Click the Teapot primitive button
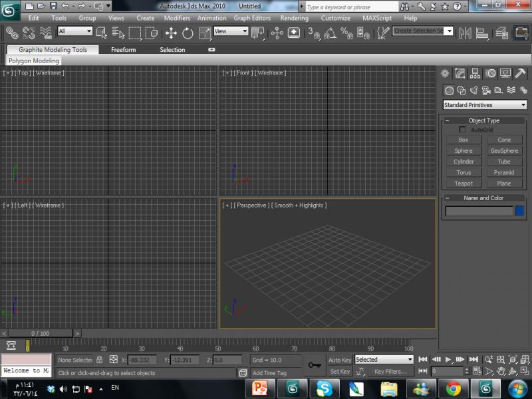 (464, 184)
